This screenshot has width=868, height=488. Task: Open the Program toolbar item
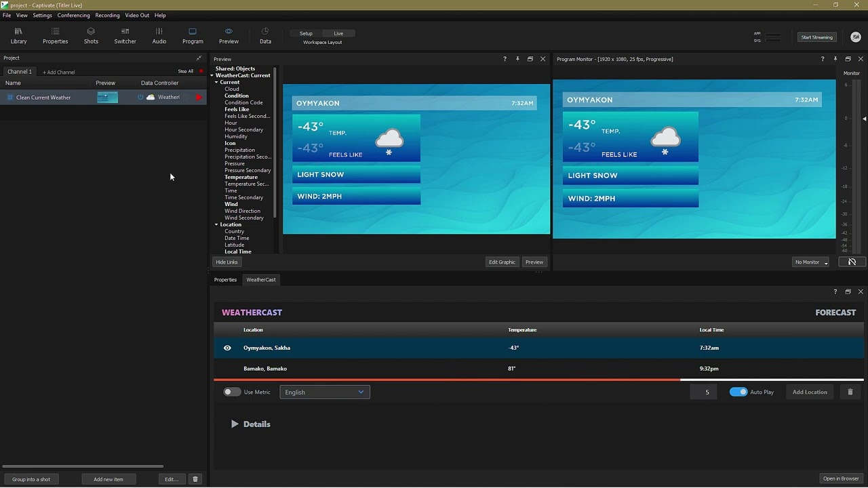click(x=193, y=36)
